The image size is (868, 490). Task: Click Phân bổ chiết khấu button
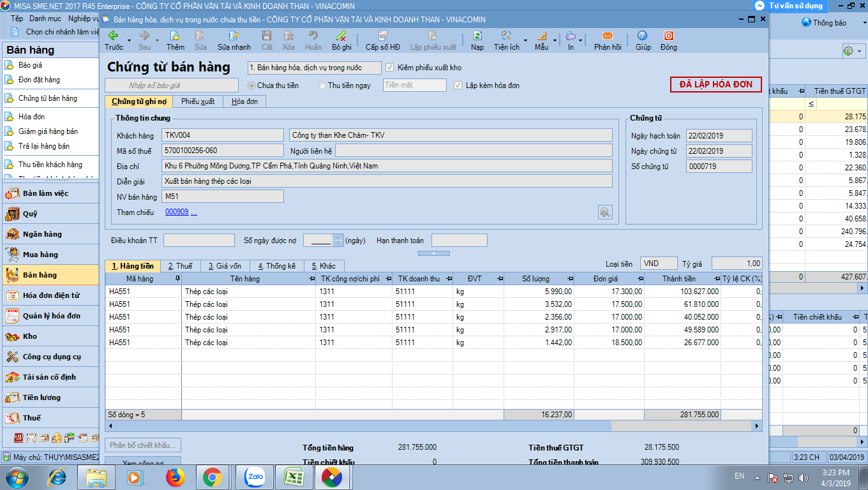143,445
